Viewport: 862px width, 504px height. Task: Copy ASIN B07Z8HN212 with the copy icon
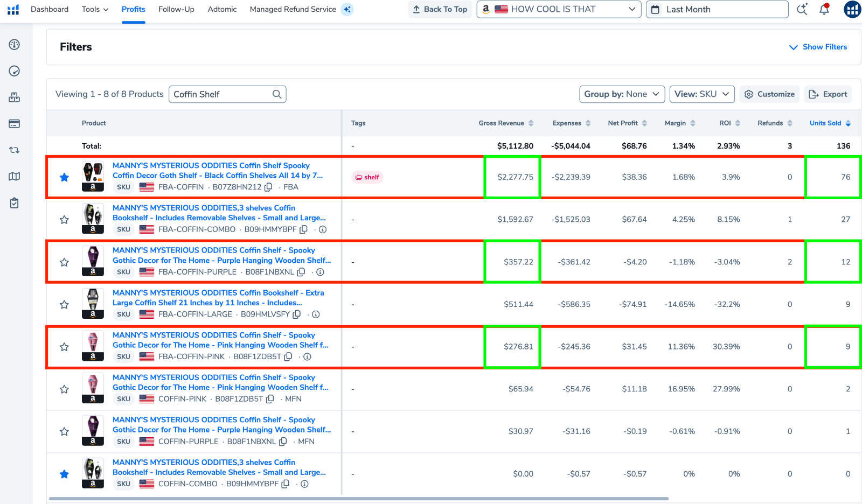pos(268,187)
